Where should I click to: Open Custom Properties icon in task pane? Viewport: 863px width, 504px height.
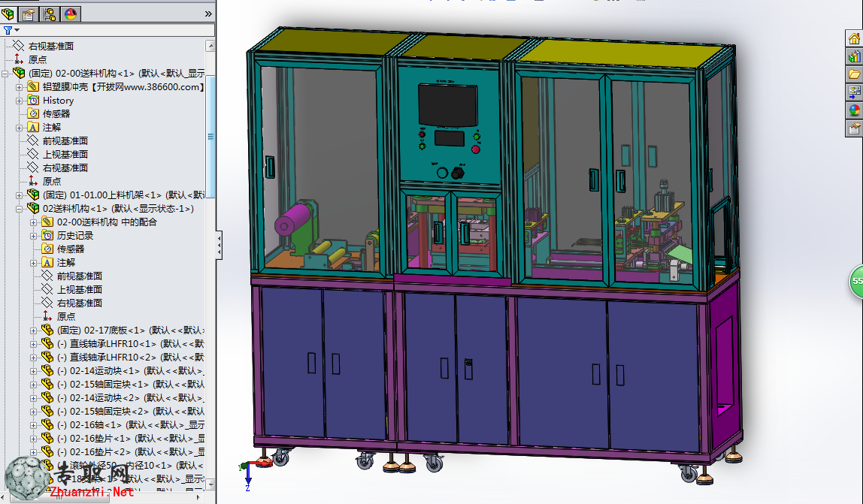pos(854,128)
